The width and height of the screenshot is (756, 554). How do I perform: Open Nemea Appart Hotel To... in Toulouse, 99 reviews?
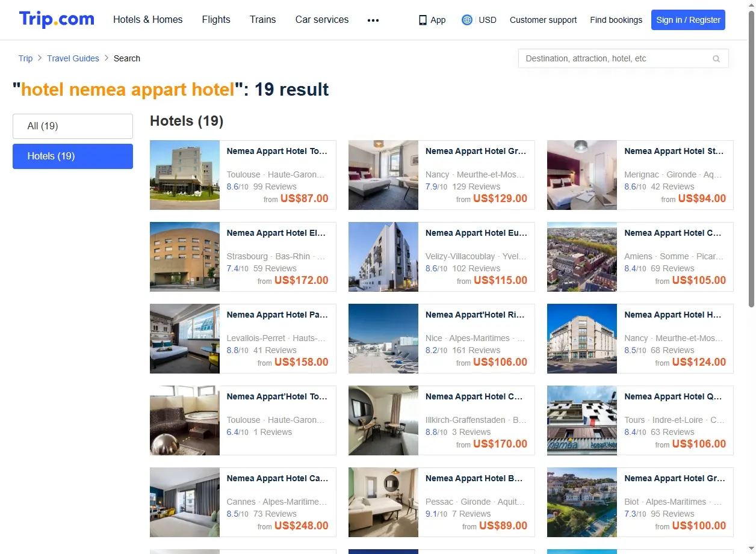(x=277, y=151)
